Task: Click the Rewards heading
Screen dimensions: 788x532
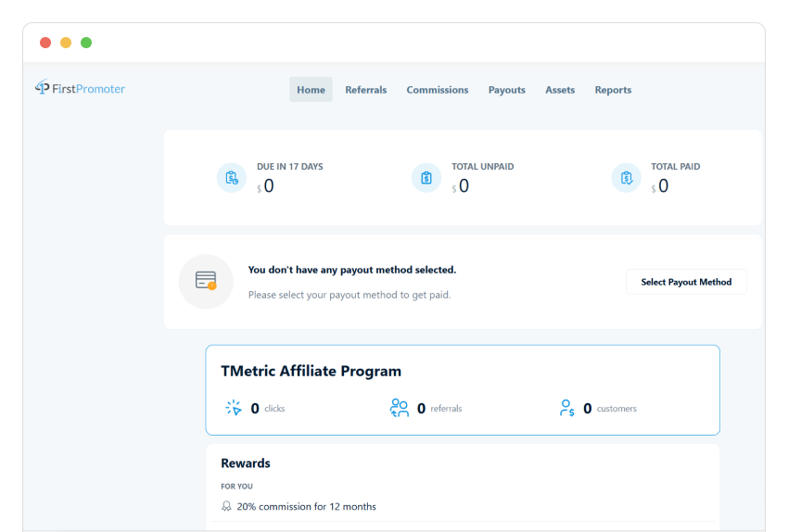Action: tap(246, 463)
